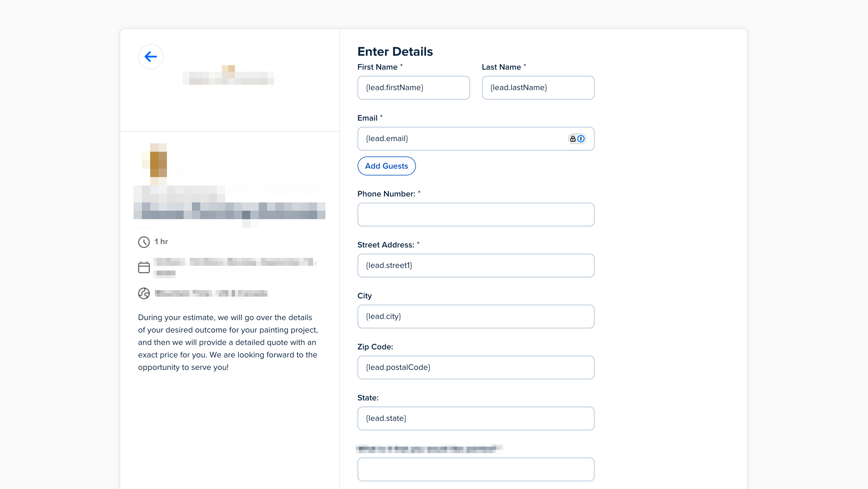Click the Enter Details heading

[395, 51]
